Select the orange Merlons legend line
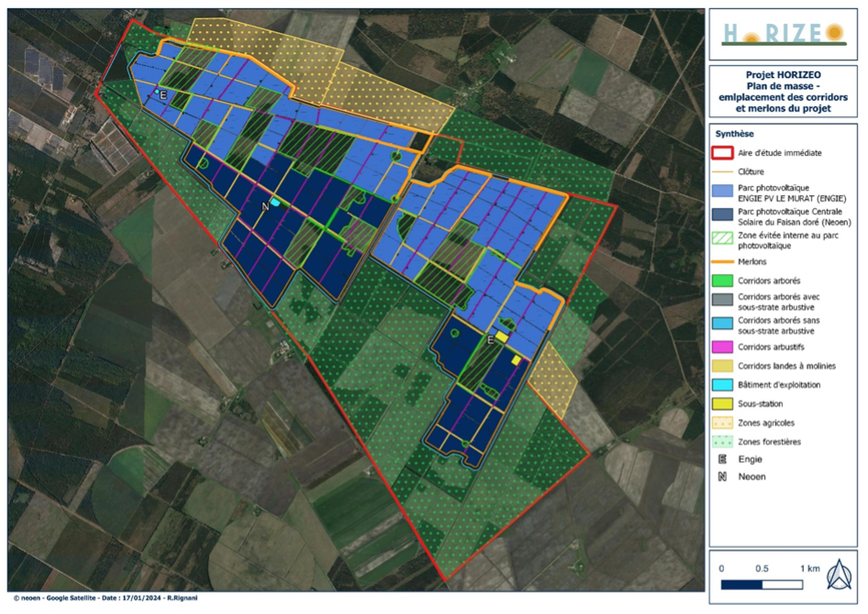This screenshot has height=614, width=868. tap(723, 261)
